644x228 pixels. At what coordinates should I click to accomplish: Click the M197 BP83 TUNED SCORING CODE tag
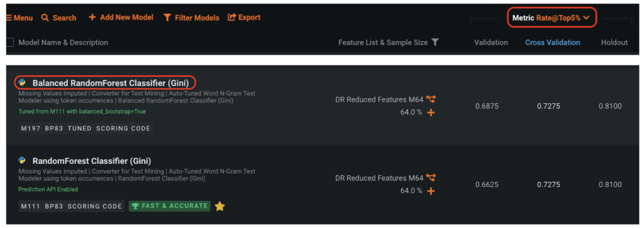pyautogui.click(x=86, y=128)
